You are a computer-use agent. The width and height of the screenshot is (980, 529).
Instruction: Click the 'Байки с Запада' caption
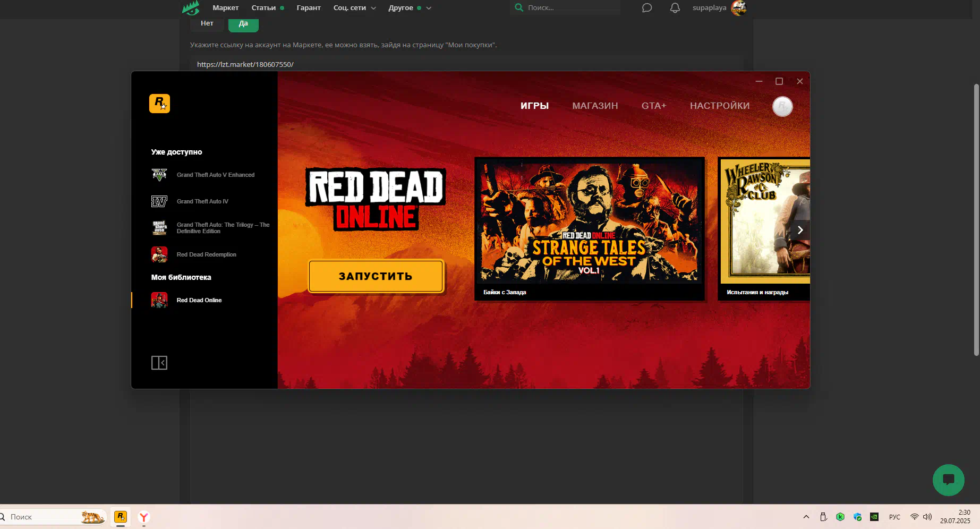point(505,292)
